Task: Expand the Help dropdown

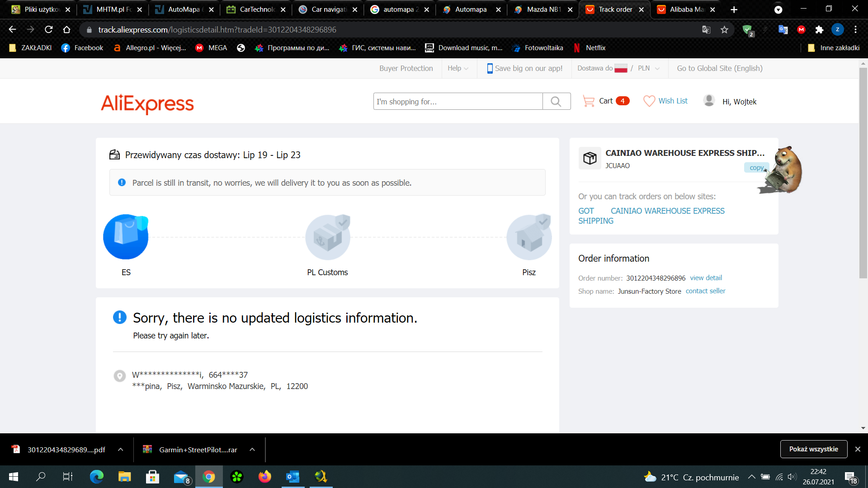Action: click(458, 68)
